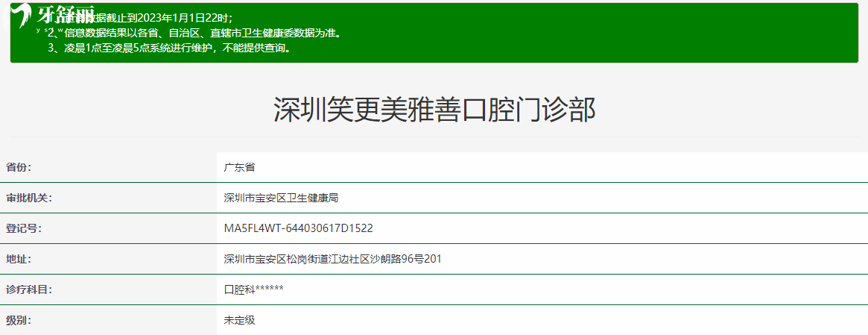Viewport: 868px width, 335px height.
Task: Click the heading 深圳笑更美雅善口腔门诊部
Action: (434, 110)
